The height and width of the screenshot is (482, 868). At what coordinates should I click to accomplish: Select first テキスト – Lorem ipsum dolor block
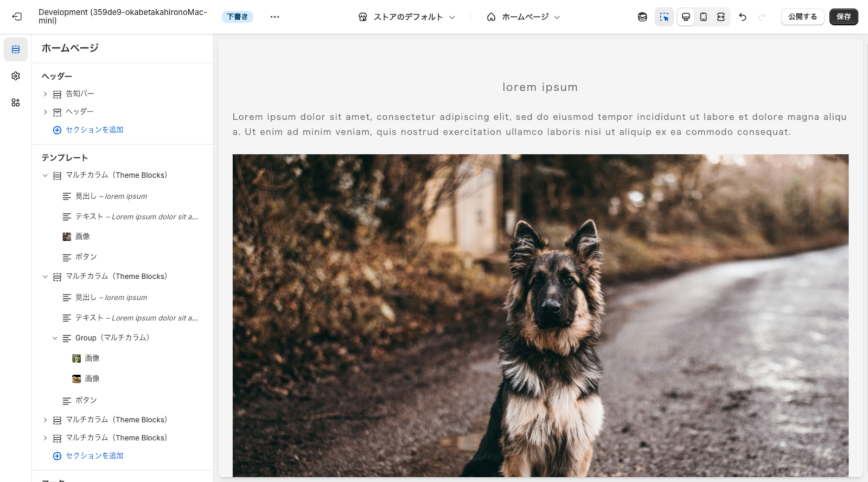click(x=136, y=217)
